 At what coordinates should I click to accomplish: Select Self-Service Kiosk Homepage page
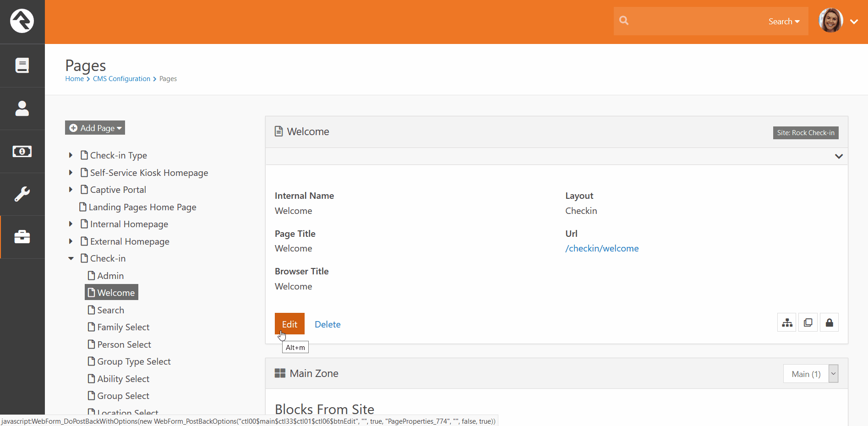[149, 173]
